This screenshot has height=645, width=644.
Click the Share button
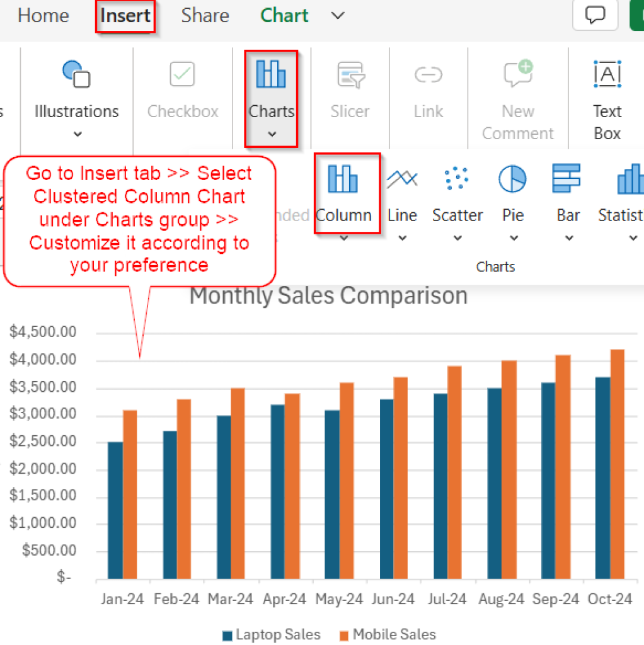(x=204, y=16)
